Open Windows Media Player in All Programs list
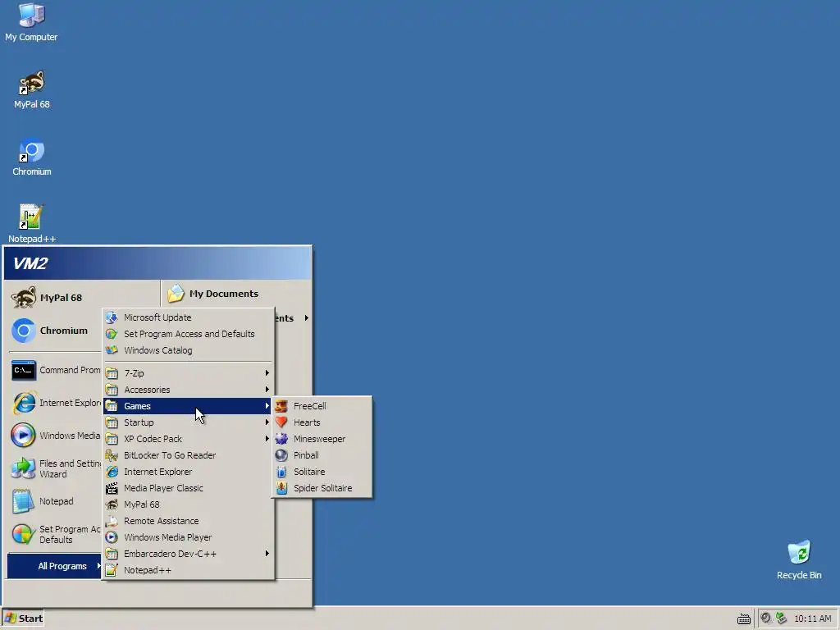Image resolution: width=840 pixels, height=630 pixels. click(189, 537)
